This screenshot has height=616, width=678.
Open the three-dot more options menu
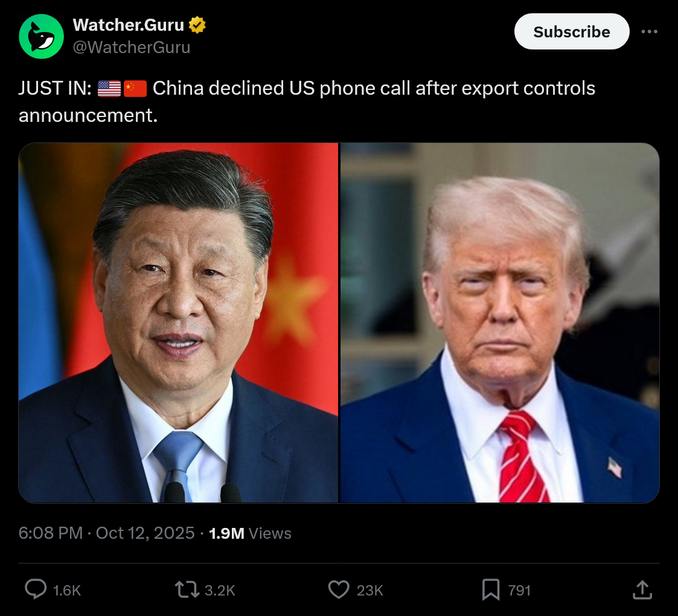pos(649,31)
